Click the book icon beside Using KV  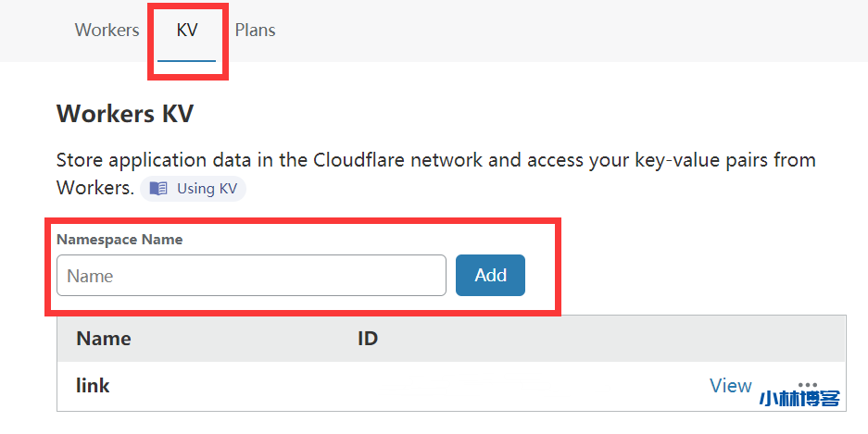pyautogui.click(x=159, y=189)
